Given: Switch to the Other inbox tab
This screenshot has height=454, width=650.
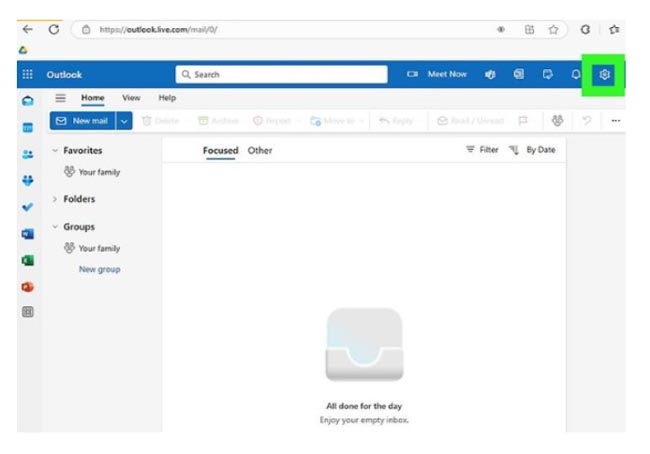Looking at the screenshot, I should pyautogui.click(x=260, y=151).
